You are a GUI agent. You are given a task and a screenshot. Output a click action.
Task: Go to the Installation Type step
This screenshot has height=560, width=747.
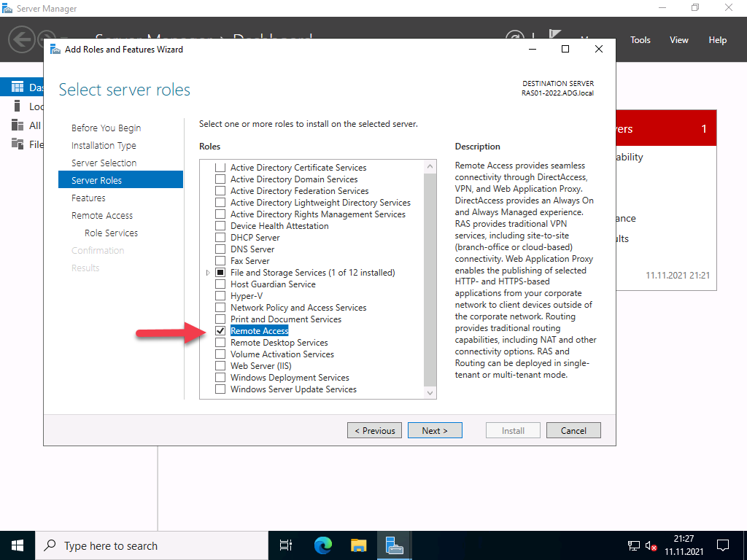coord(104,145)
